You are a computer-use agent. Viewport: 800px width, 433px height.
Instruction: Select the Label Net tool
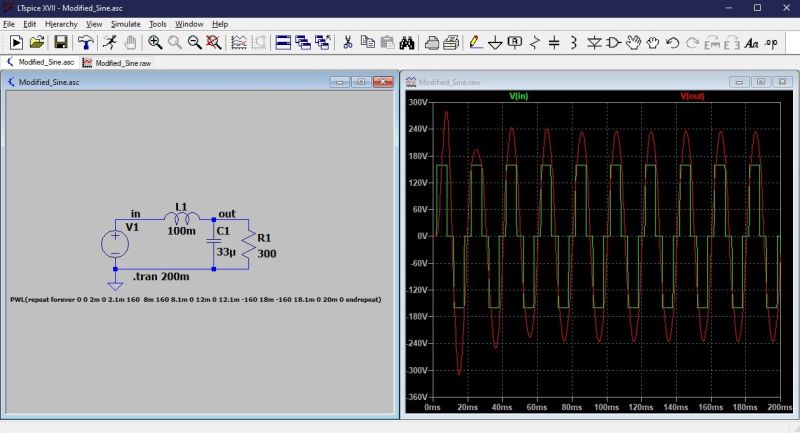pyautogui.click(x=515, y=43)
